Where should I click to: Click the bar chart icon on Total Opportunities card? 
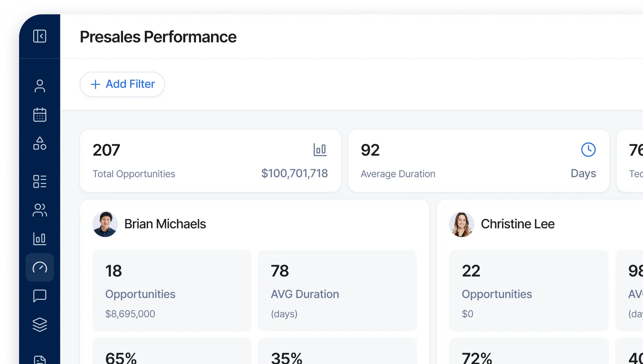320,150
